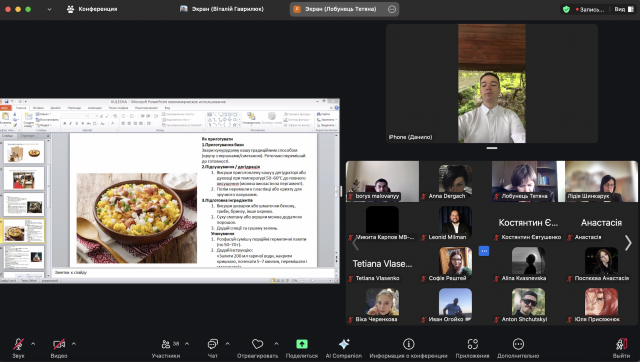Switch to Екран (Віталій Гаврилюк) tab

[222, 9]
